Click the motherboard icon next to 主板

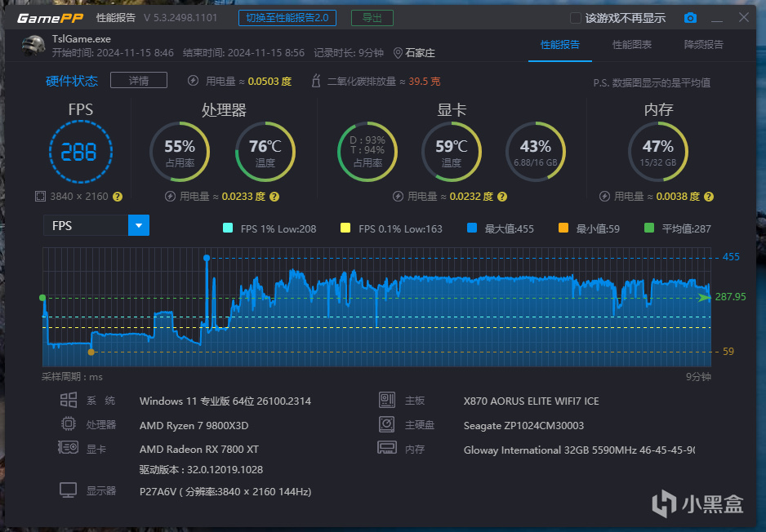387,400
